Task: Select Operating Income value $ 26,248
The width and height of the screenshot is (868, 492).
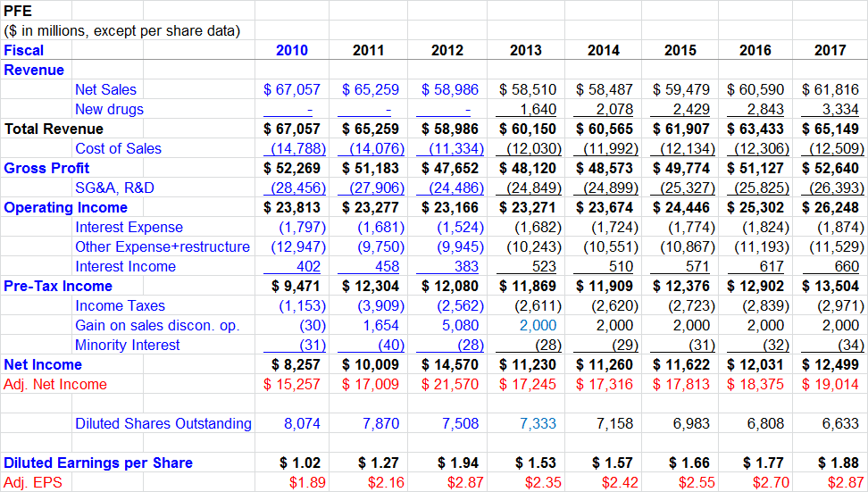Action: click(x=830, y=207)
